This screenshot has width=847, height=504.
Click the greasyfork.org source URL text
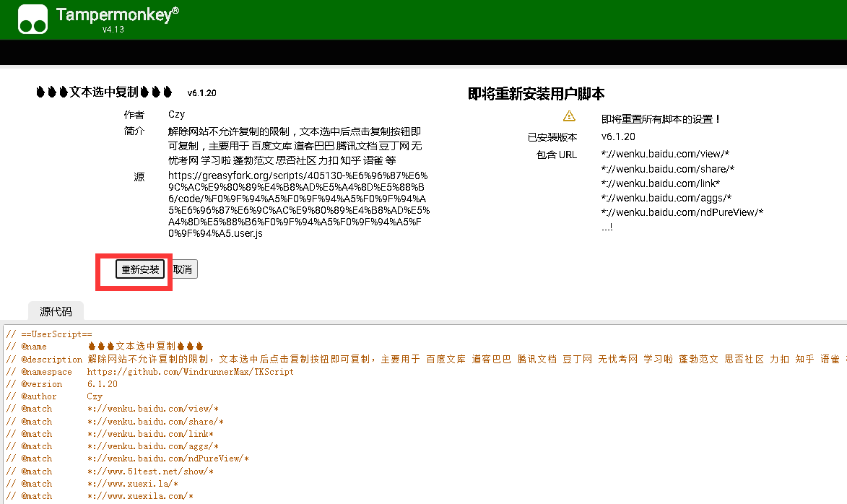click(x=299, y=204)
